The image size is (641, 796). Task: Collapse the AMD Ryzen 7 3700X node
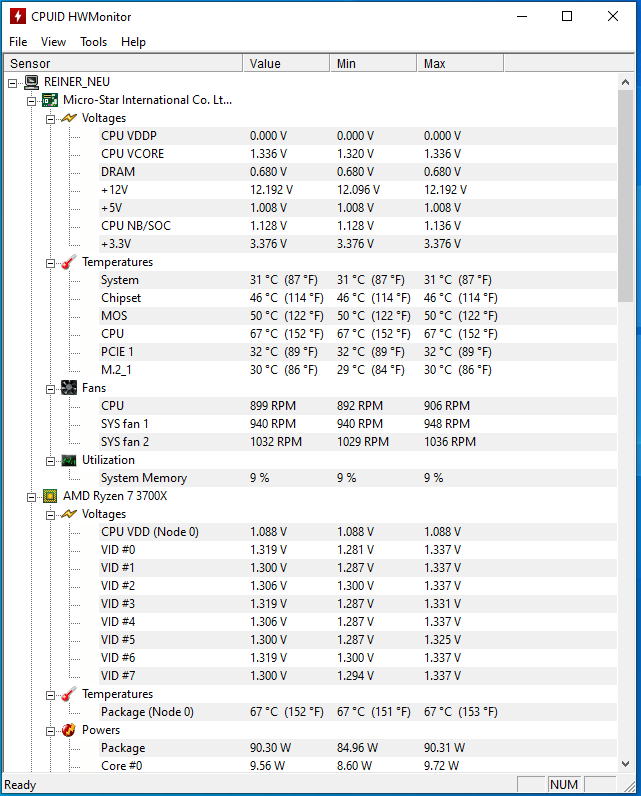pos(31,498)
